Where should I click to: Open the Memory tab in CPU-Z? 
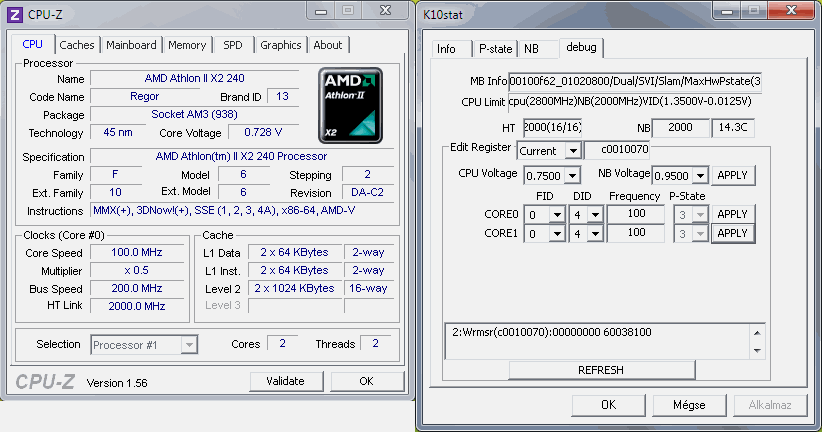click(187, 45)
